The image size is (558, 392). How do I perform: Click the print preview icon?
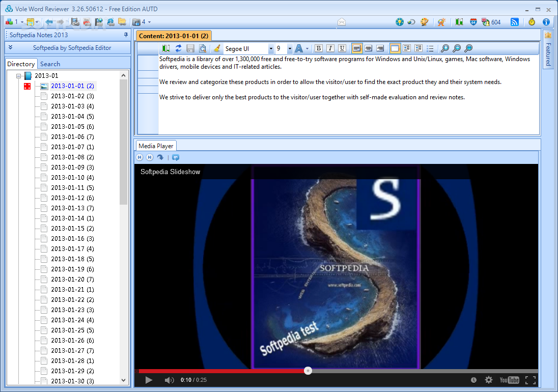point(203,48)
